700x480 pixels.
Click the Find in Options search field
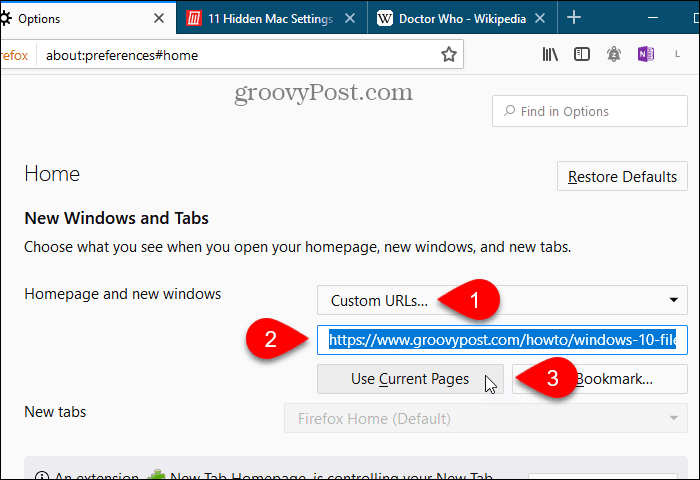(590, 111)
